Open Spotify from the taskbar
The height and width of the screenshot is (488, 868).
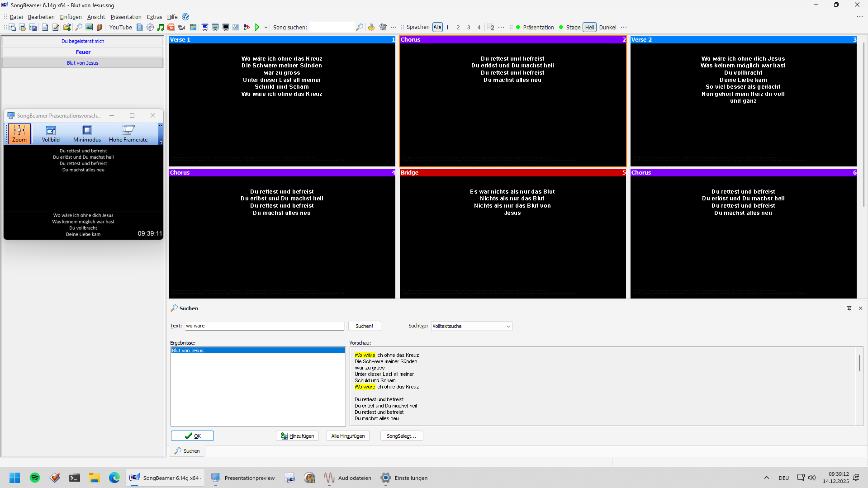click(35, 478)
